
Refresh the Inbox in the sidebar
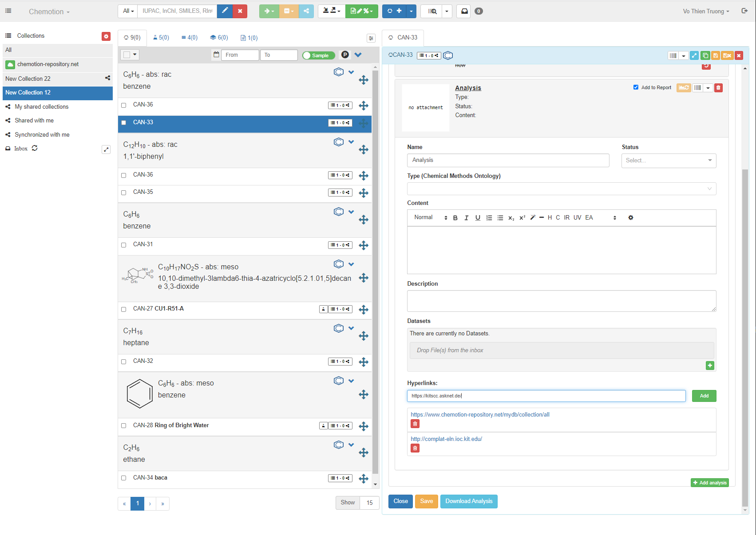35,148
